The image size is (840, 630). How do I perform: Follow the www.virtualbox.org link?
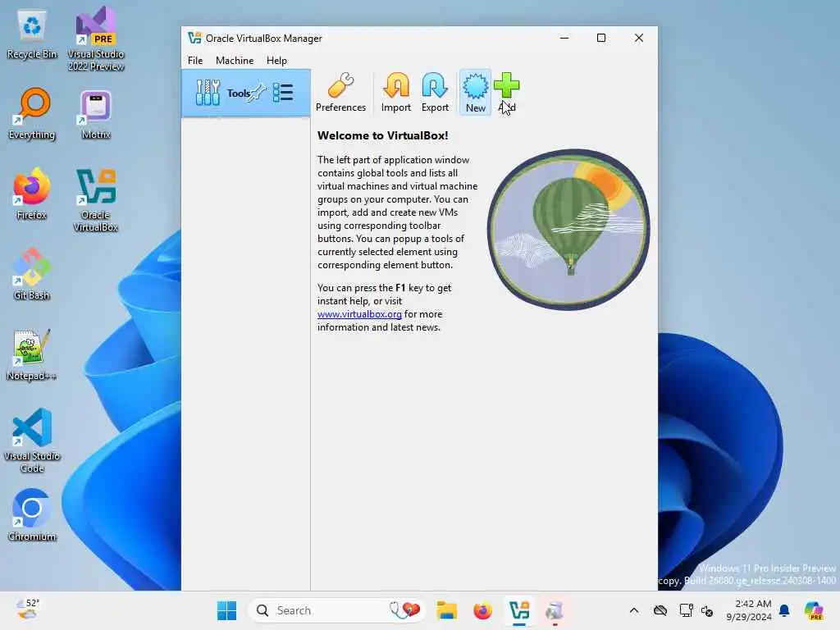coord(359,314)
